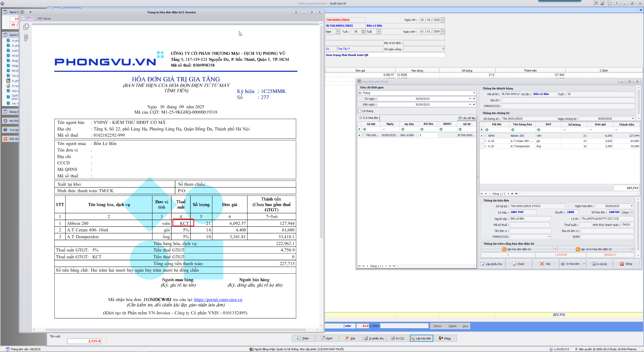Toggle the Từ ngày date checkmark
The height and width of the screenshot is (352, 644).
point(474,99)
